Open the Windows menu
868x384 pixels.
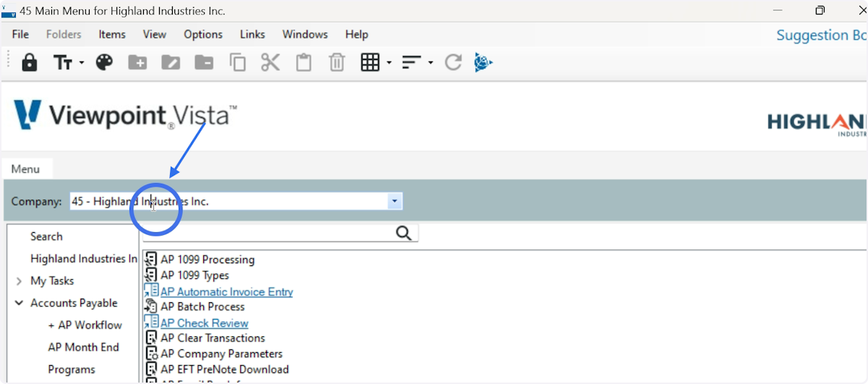305,34
